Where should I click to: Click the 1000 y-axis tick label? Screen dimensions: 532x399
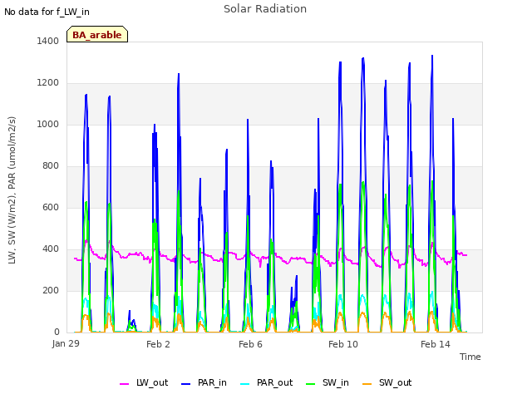click(x=48, y=124)
